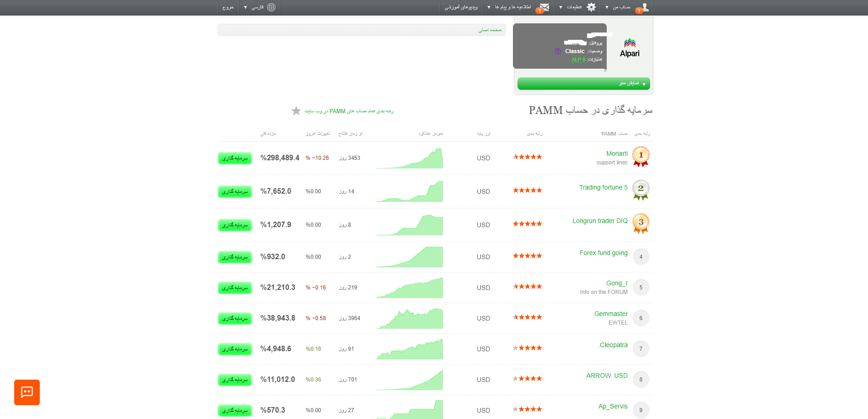868x419 pixels.
Task: Click the invest button in Gemmaster row
Action: point(235,318)
